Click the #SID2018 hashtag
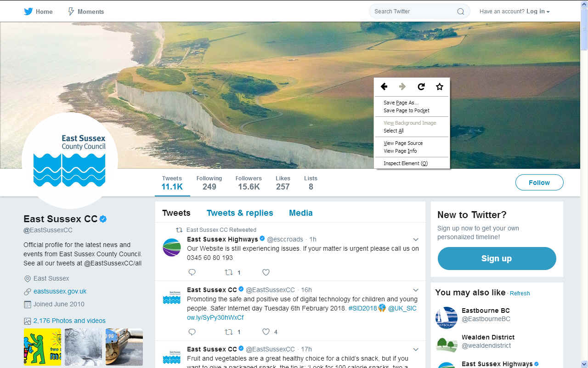This screenshot has width=588, height=368. [362, 308]
